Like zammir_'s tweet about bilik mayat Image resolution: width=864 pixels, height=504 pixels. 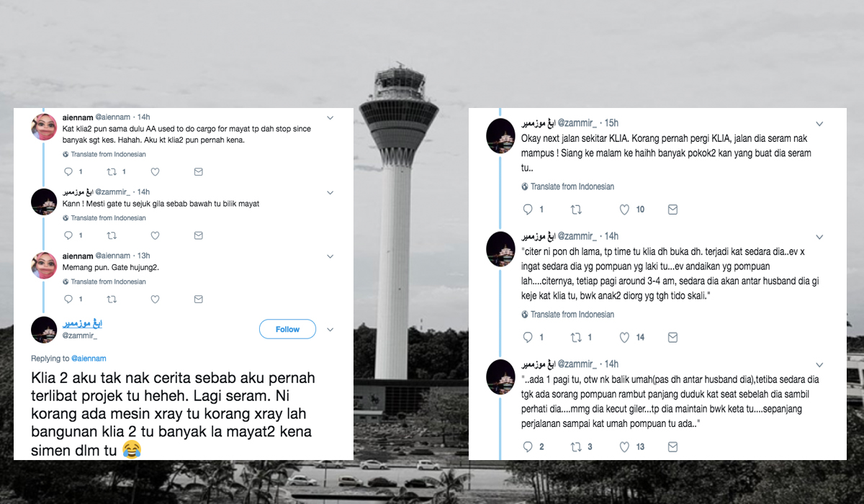155,235
